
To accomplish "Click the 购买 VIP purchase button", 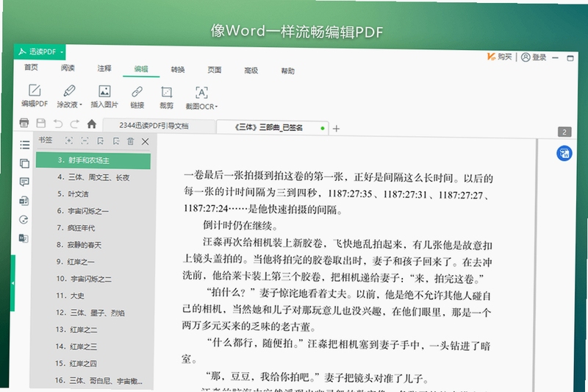I will [x=500, y=57].
